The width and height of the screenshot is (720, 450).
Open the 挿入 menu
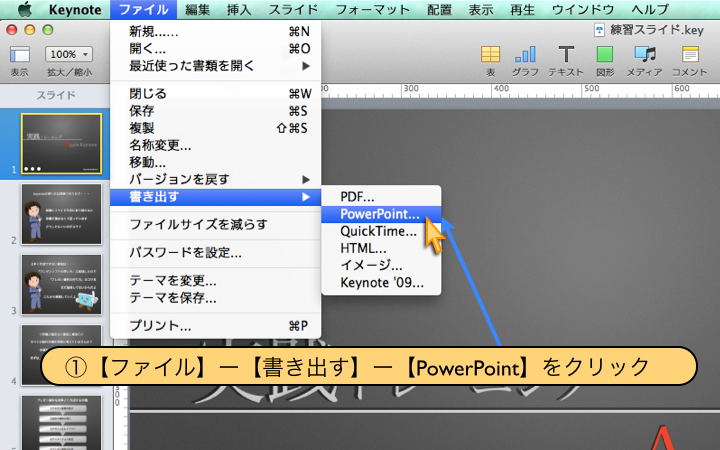239,10
